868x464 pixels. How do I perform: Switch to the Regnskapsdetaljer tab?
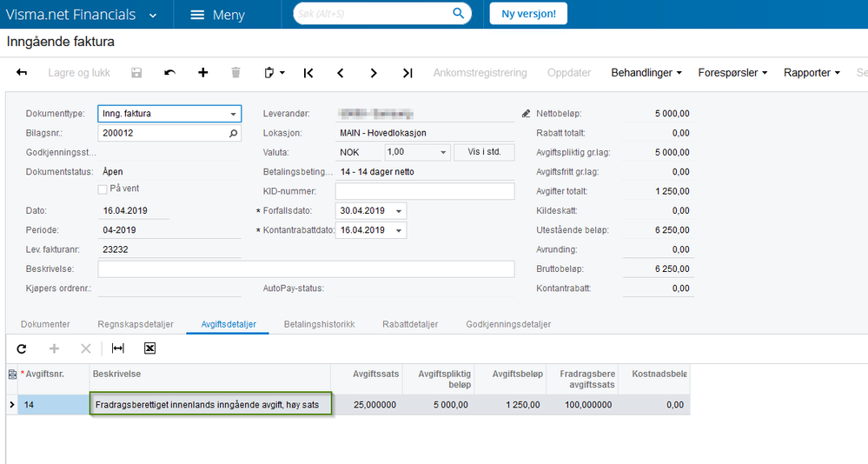[x=136, y=324]
